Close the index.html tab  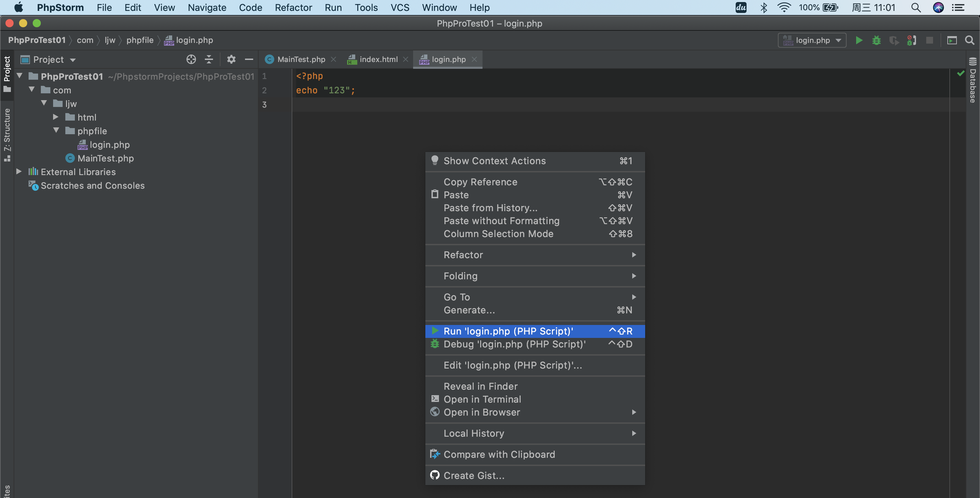click(406, 59)
